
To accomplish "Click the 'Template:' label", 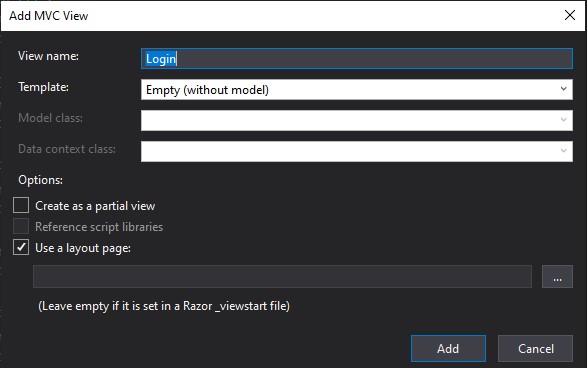I will coord(43,87).
